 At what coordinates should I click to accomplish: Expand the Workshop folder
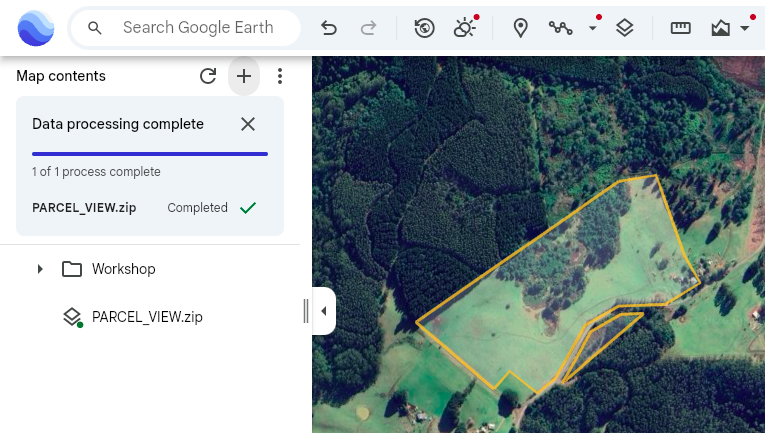pyautogui.click(x=40, y=269)
